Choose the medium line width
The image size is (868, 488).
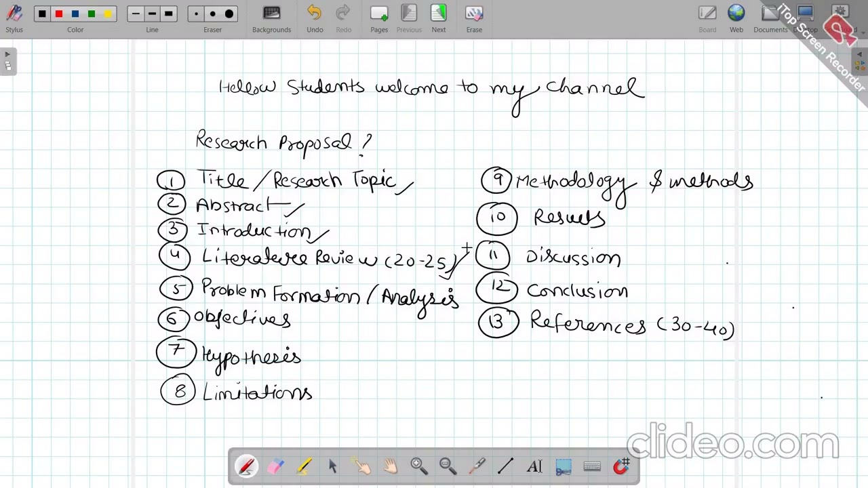point(152,14)
